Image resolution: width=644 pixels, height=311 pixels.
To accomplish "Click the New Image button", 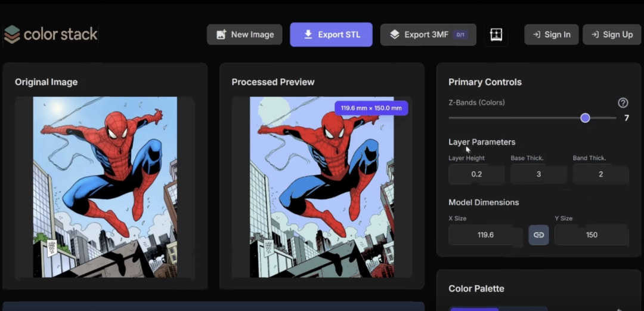I will click(x=244, y=35).
